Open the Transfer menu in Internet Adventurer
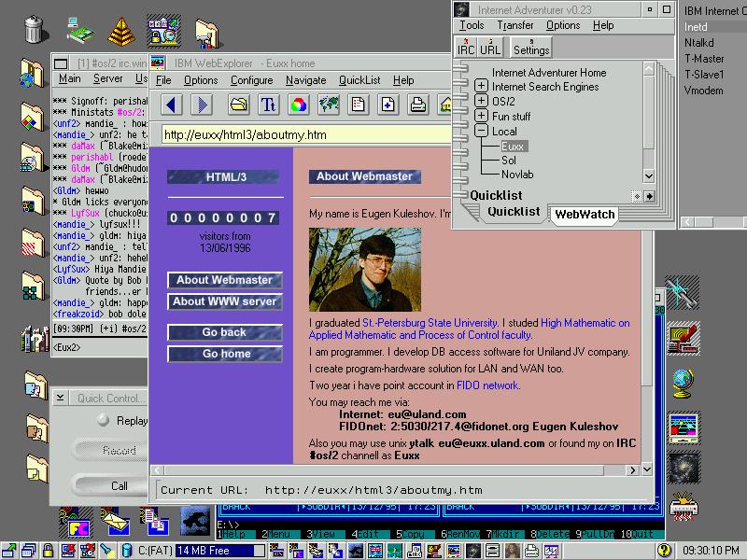The width and height of the screenshot is (747, 560). 515,25
